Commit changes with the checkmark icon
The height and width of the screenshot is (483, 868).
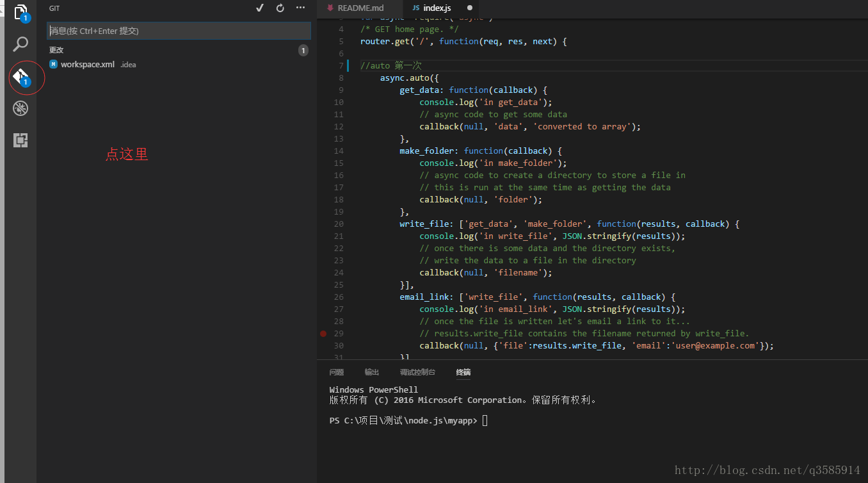259,8
